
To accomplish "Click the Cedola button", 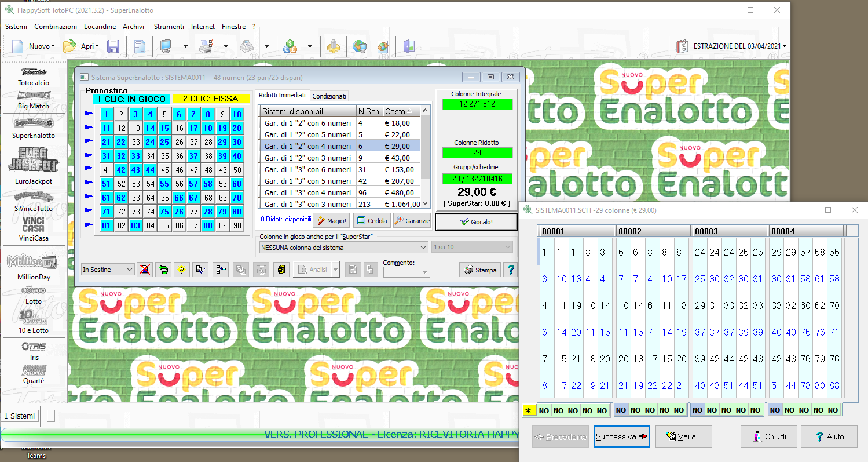I will pos(371,221).
